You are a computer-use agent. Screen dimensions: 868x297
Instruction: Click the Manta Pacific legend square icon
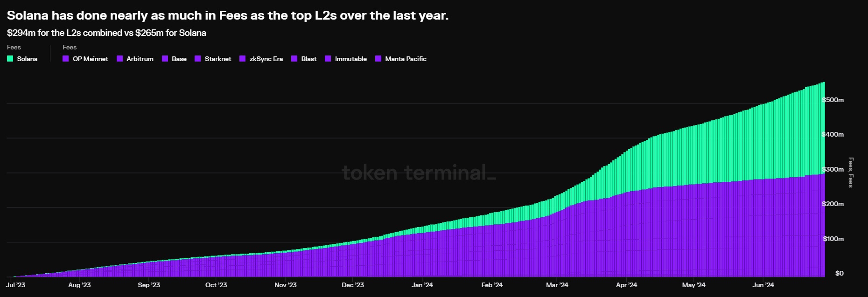point(378,59)
